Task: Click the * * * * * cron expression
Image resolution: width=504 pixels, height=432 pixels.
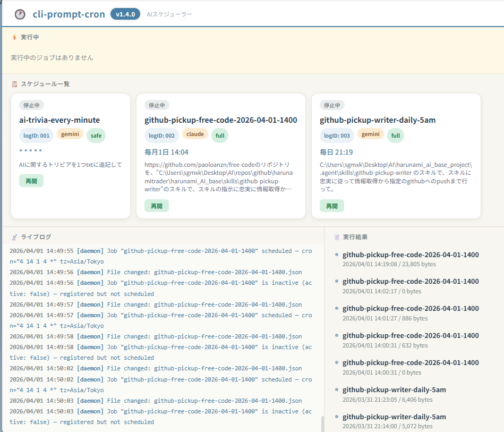Action: tap(30, 150)
